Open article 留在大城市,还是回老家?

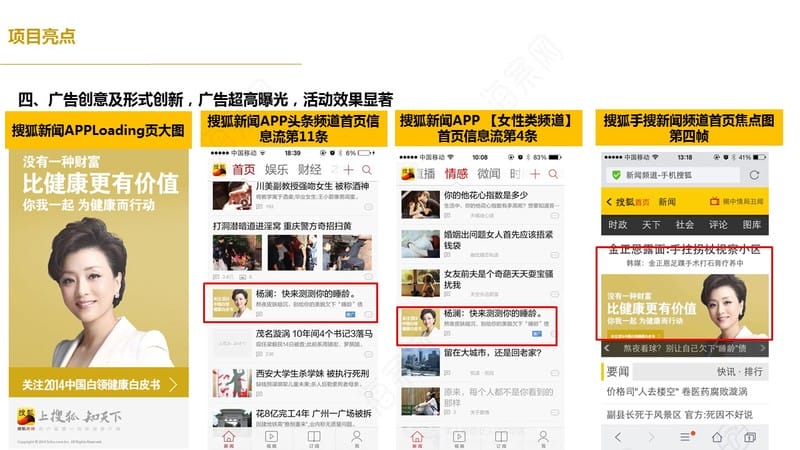tap(492, 353)
